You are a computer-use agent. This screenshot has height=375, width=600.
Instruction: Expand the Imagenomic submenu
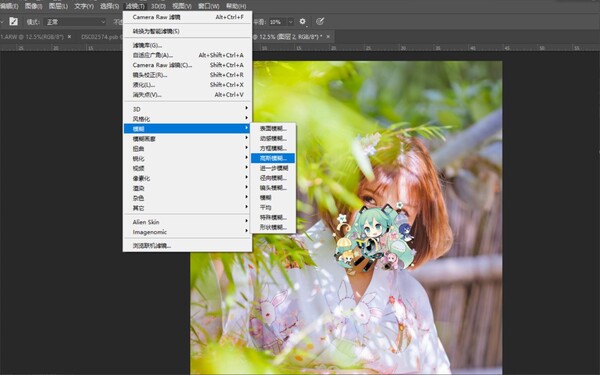(188, 232)
